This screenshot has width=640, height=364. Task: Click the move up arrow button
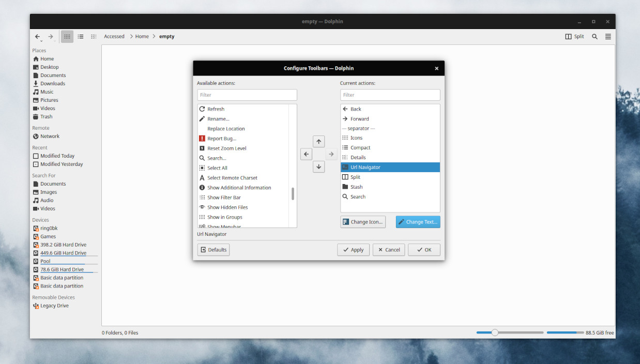319,142
